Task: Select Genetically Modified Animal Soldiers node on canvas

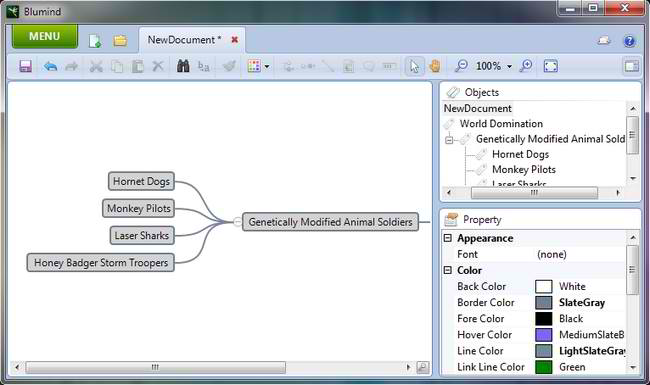Action: [x=330, y=222]
